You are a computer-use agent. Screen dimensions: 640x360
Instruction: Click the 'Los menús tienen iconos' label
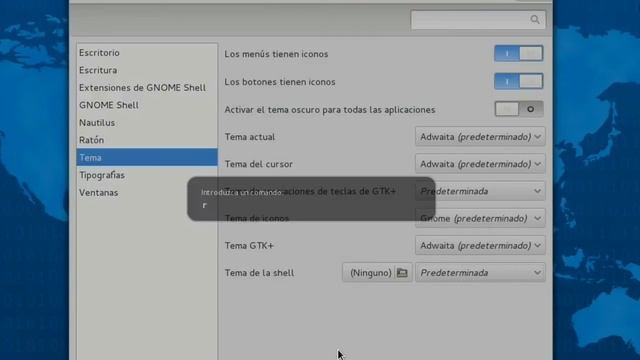(x=276, y=54)
